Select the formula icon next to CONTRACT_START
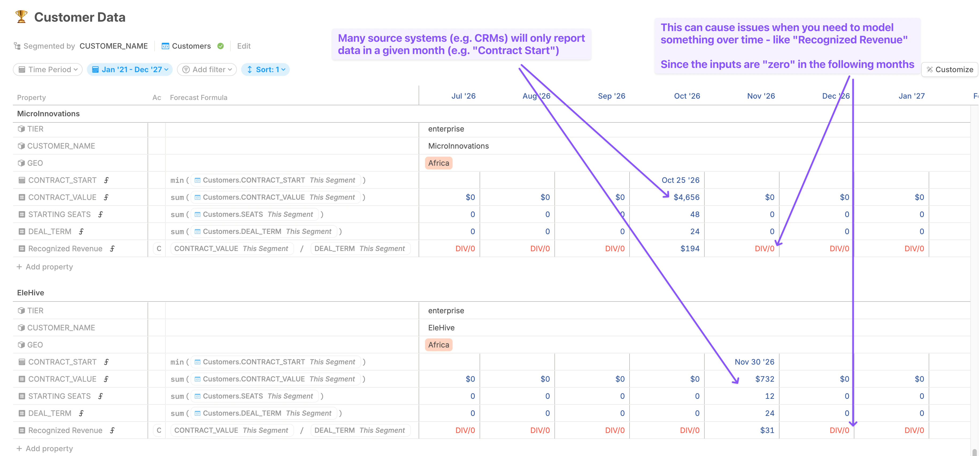 coord(106,180)
